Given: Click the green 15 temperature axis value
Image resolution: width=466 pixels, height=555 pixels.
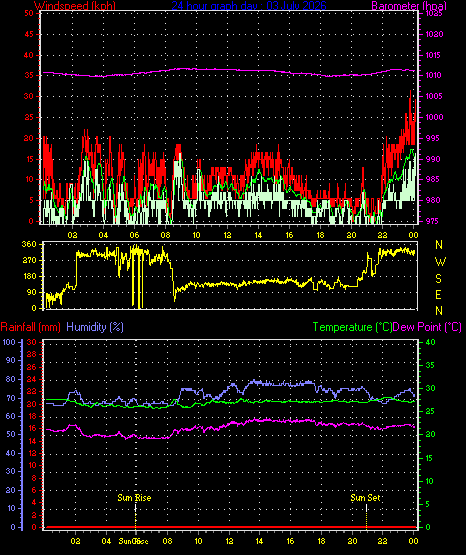Looking at the screenshot, I should [x=430, y=458].
